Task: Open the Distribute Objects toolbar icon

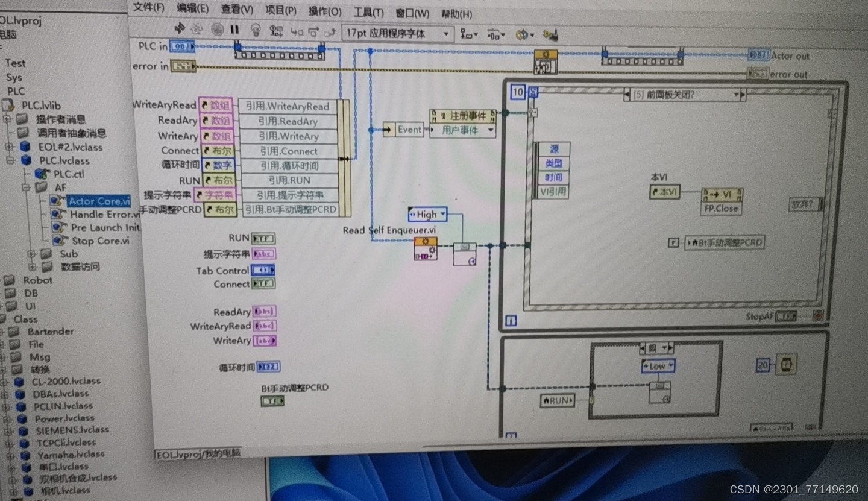Action: [x=494, y=35]
